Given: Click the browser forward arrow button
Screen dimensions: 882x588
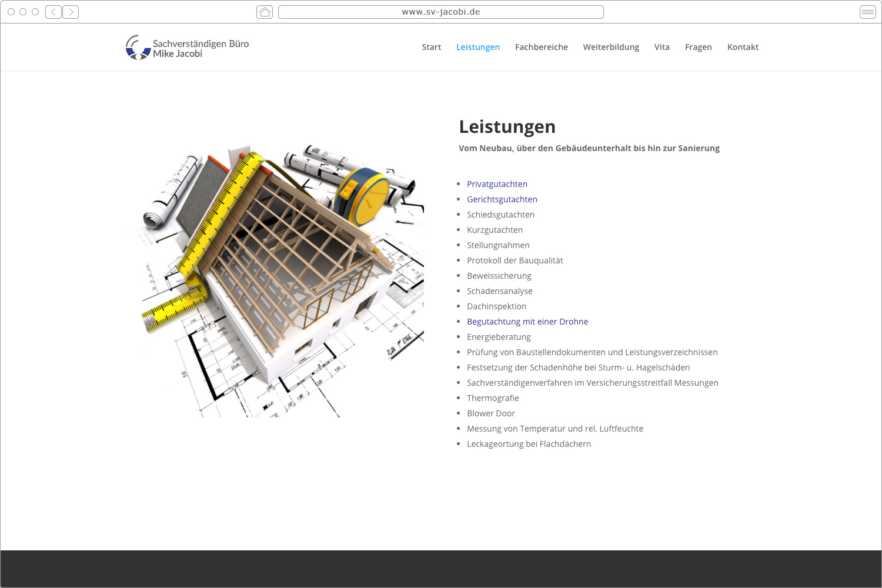Looking at the screenshot, I should 71,12.
